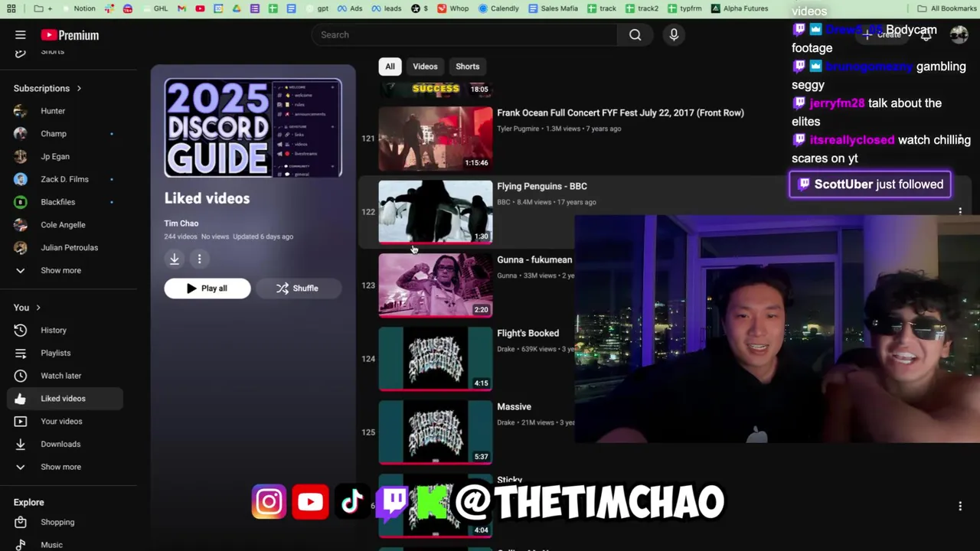Open the three-dot menu for Flying Penguins
The image size is (980, 551).
960,211
